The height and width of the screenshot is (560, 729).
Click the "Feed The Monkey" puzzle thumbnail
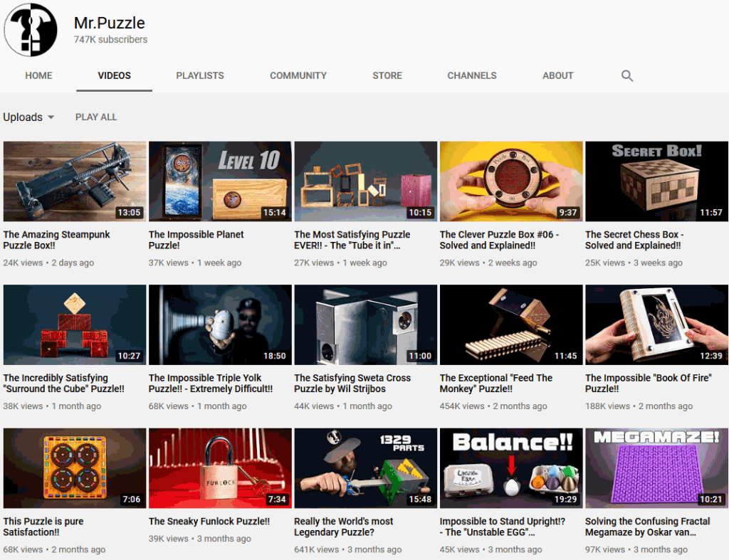click(510, 324)
